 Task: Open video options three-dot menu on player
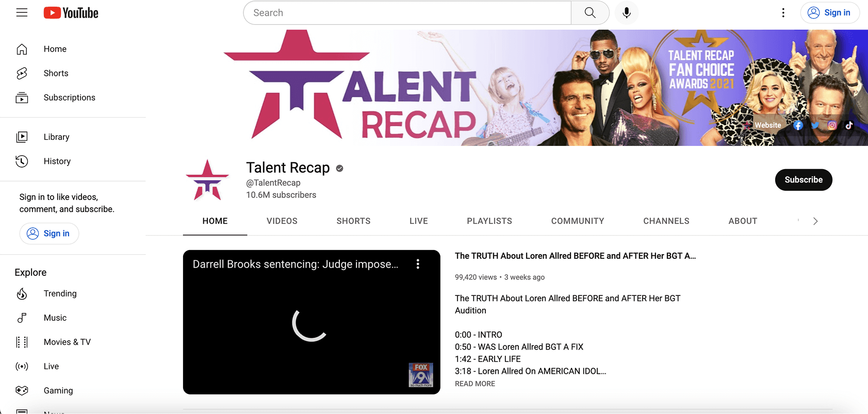pyautogui.click(x=418, y=264)
